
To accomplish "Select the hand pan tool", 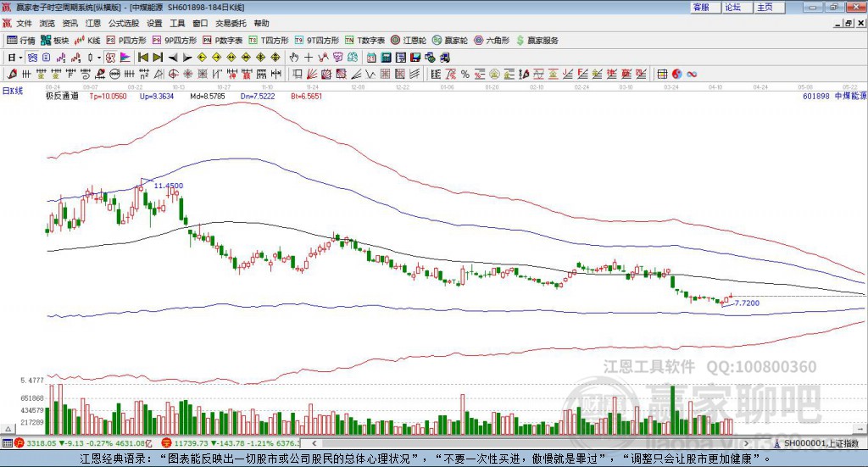I will point(294,57).
